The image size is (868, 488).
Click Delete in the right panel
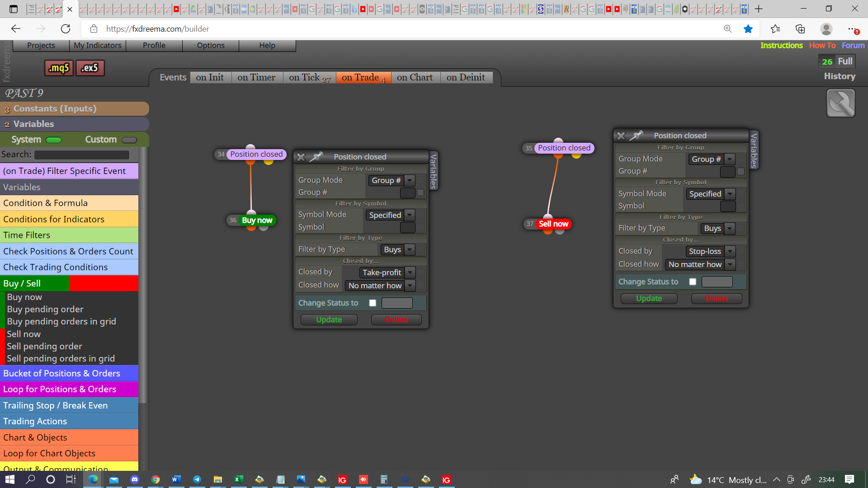coord(717,298)
